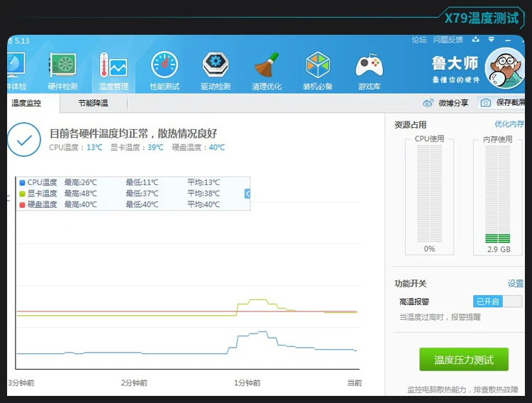Click the Weibo share icon
The image size is (532, 403).
428,103
